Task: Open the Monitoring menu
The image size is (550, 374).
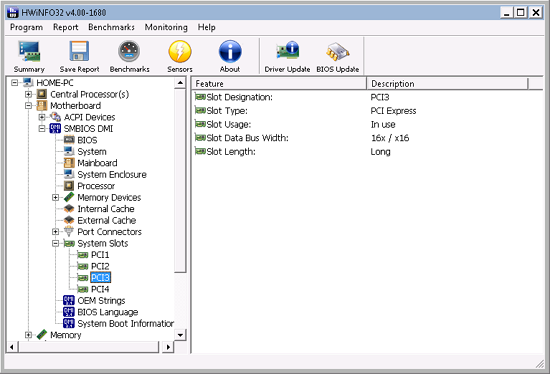Action: pyautogui.click(x=166, y=27)
